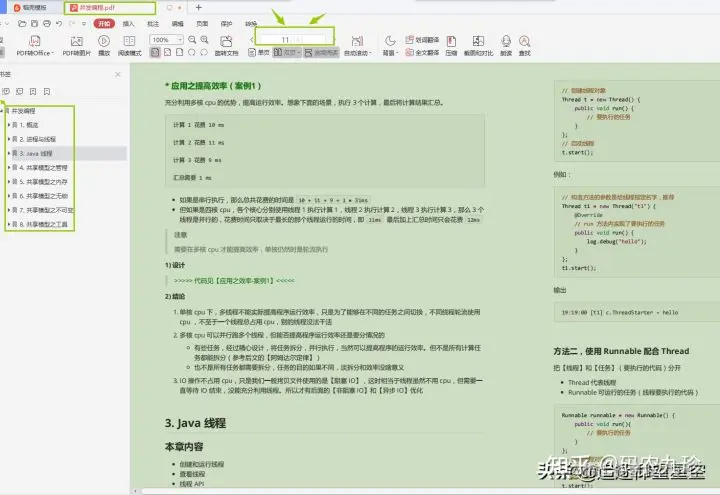Image resolution: width=720 pixels, height=495 pixels.
Task: Open the 背景 background dropdown
Action: 390,46
